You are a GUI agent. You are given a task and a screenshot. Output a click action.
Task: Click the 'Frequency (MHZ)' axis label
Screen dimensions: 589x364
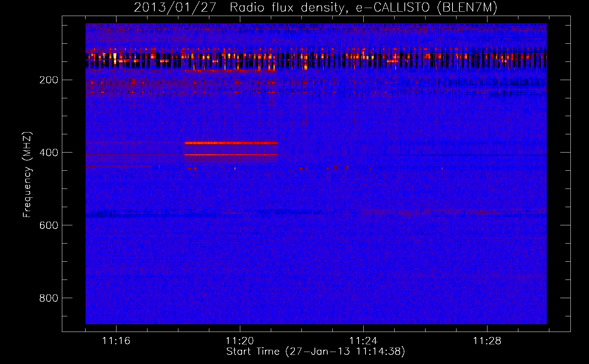click(x=27, y=175)
